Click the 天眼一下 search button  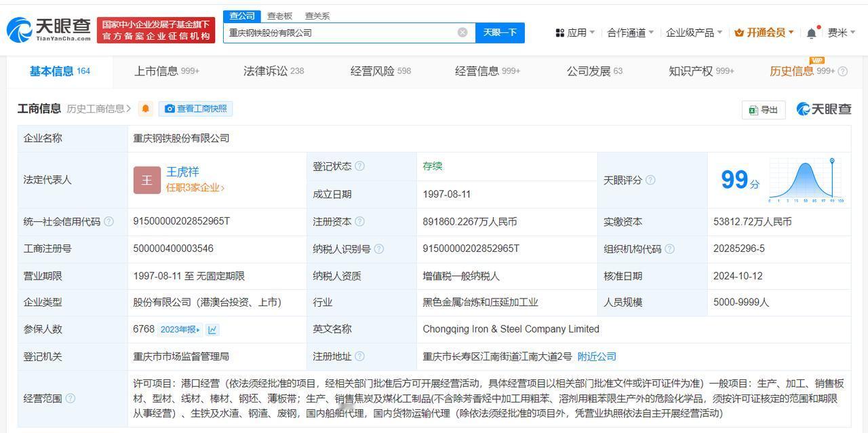pyautogui.click(x=500, y=33)
